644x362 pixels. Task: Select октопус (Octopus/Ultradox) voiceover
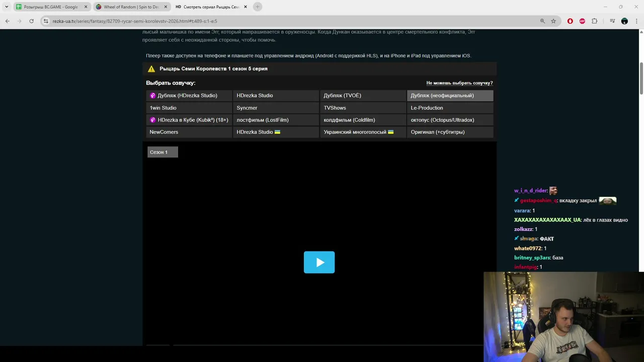(450, 120)
